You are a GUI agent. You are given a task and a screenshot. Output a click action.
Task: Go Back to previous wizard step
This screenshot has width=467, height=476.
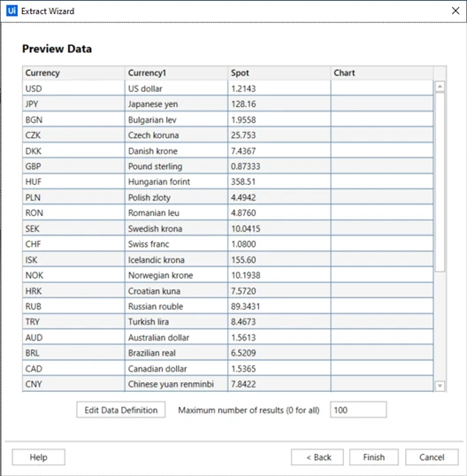click(318, 457)
